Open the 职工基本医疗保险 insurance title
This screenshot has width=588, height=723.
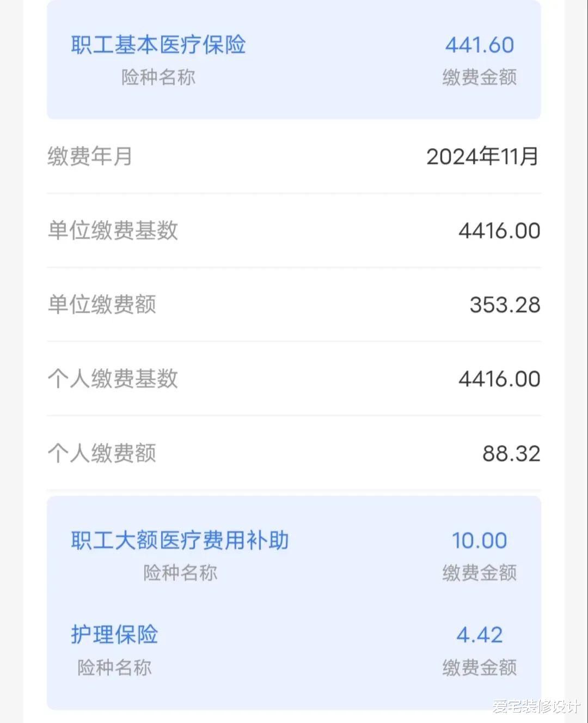[158, 45]
